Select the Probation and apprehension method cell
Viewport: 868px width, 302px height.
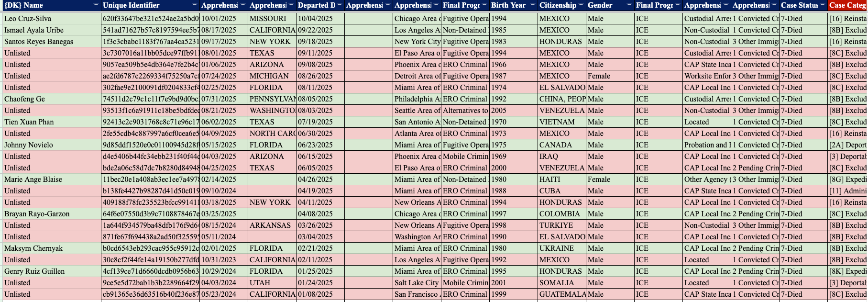(707, 145)
